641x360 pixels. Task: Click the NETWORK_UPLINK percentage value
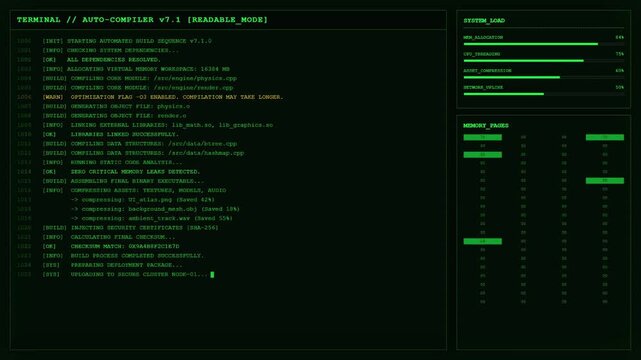[620, 87]
